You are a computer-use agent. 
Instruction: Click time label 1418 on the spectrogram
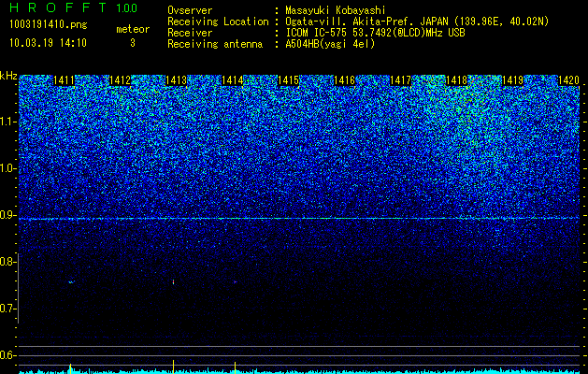(x=456, y=80)
